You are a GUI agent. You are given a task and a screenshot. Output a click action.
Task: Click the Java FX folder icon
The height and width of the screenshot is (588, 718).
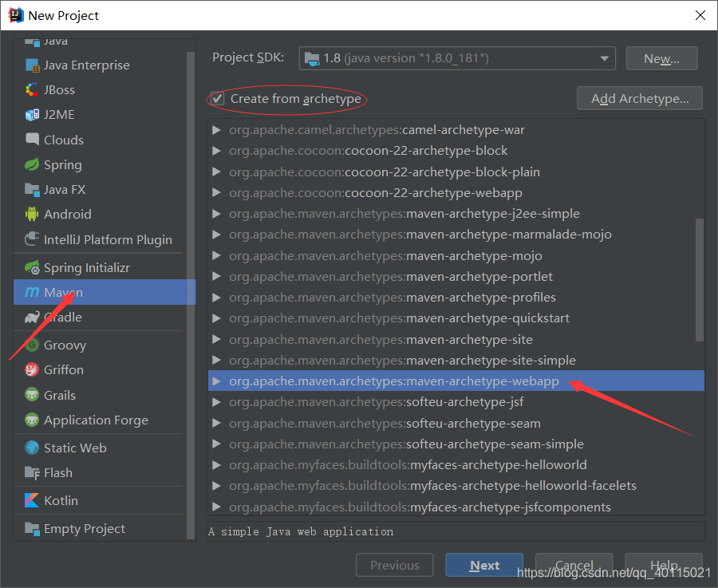[x=32, y=189]
